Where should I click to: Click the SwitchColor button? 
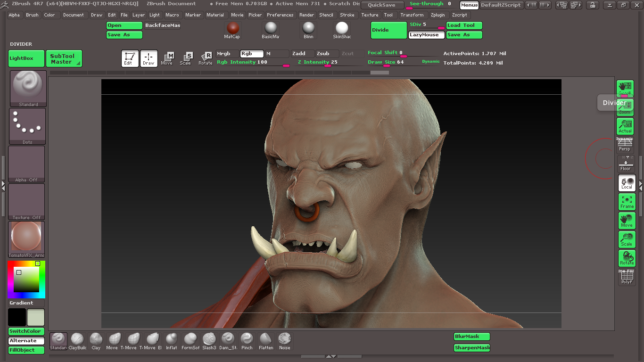coord(26,331)
